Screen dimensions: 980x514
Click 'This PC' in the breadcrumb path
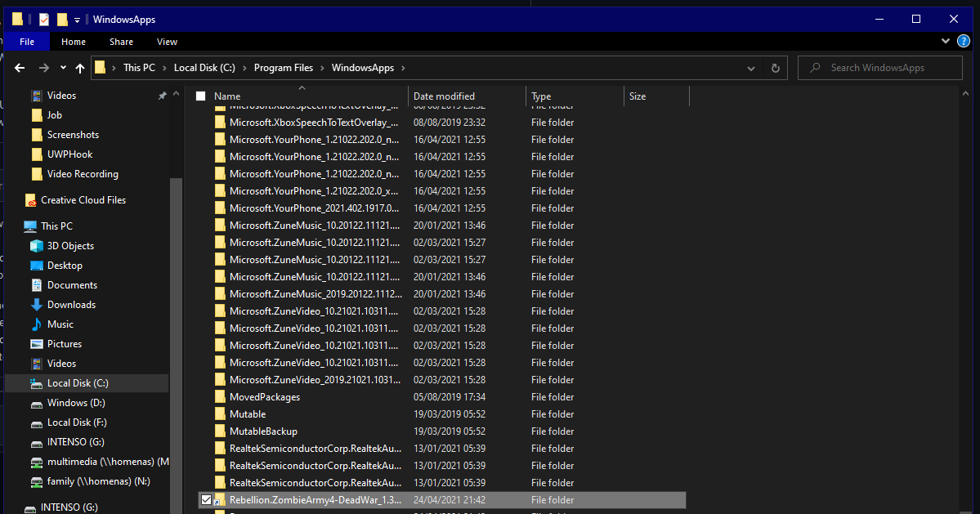(x=140, y=68)
